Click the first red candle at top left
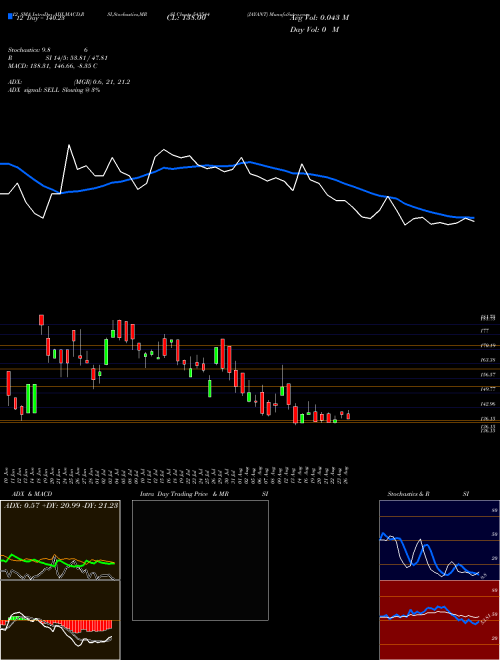Viewport: 500px width, 660px height. [41, 320]
